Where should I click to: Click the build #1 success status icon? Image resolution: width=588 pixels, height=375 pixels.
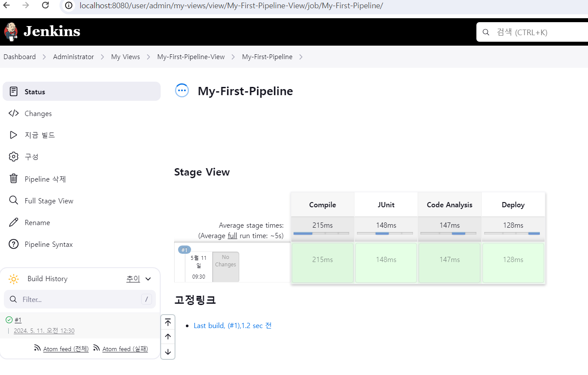tap(9, 320)
